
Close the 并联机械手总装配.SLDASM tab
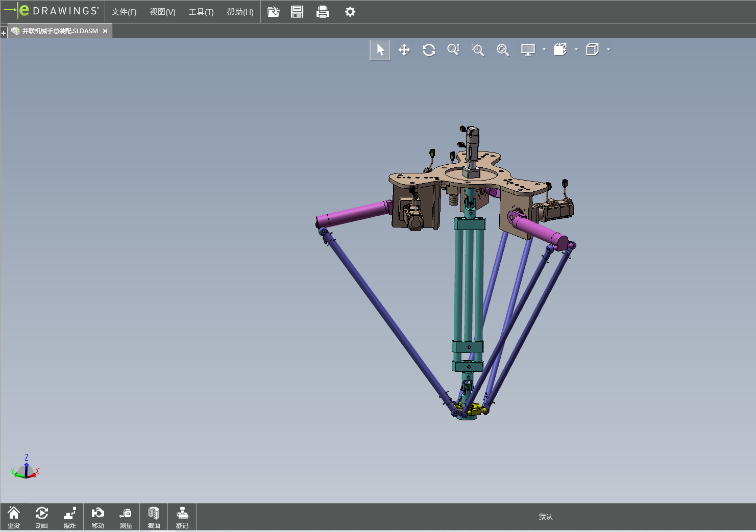click(105, 31)
